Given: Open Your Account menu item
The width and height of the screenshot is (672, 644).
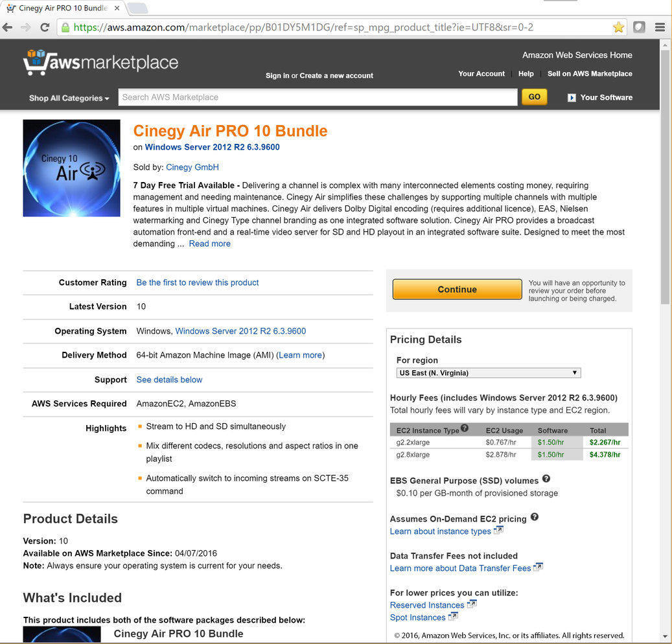Looking at the screenshot, I should [x=481, y=74].
